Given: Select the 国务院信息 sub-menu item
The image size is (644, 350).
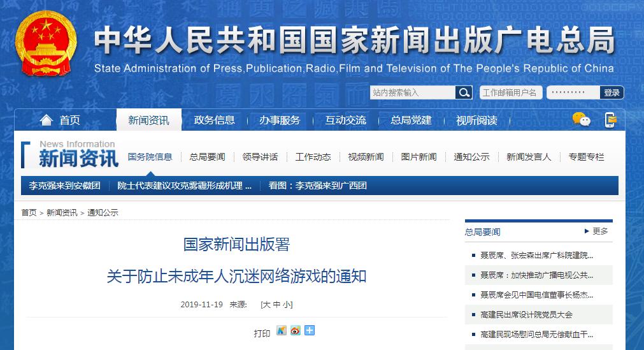Looking at the screenshot, I should tap(150, 157).
